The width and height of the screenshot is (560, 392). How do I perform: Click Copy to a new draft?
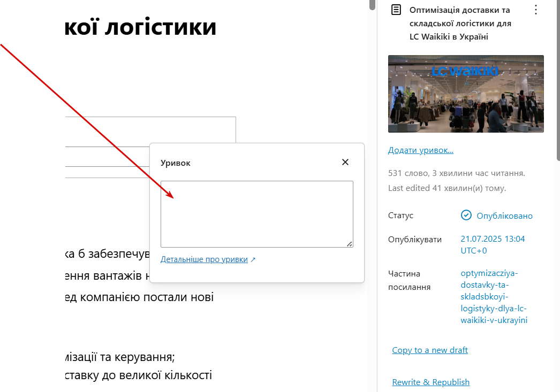[x=430, y=350]
